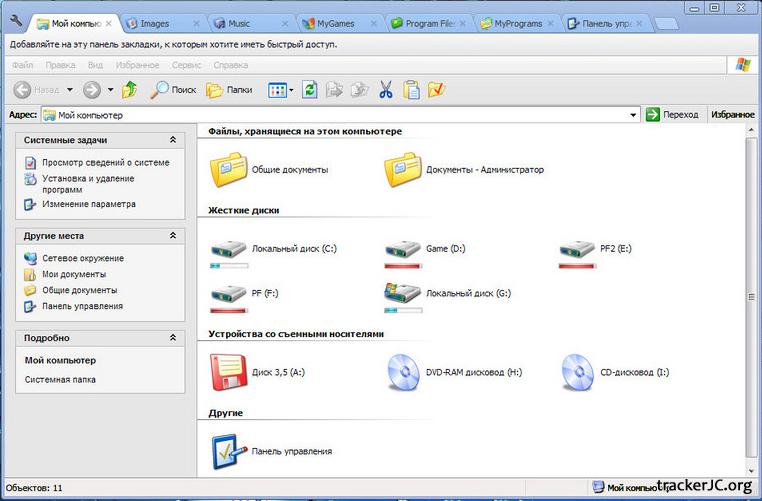
Task: Switch to the Program Files tab
Action: coord(424,22)
